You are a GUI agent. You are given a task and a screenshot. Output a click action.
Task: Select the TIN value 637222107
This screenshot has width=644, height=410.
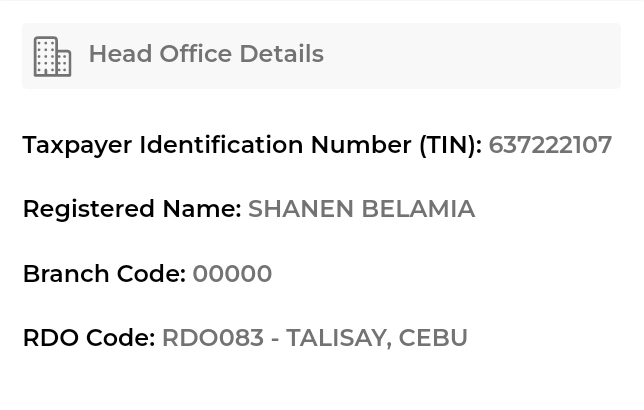coord(550,145)
